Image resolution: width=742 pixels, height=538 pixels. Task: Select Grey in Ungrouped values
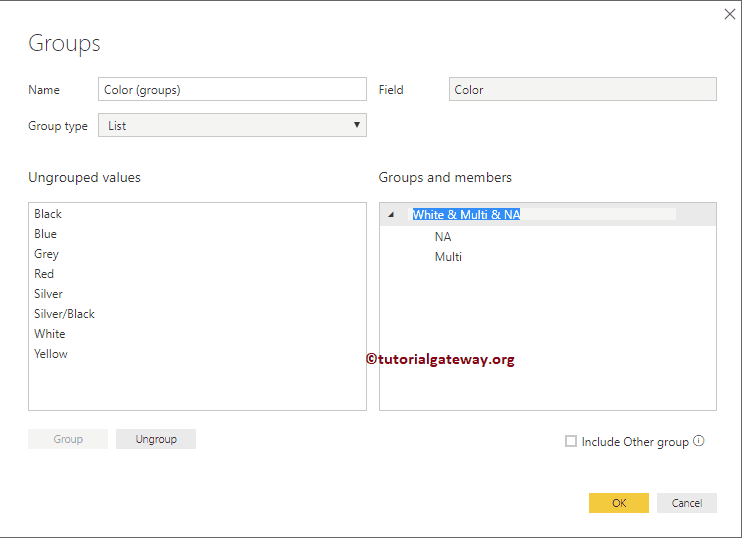(46, 254)
